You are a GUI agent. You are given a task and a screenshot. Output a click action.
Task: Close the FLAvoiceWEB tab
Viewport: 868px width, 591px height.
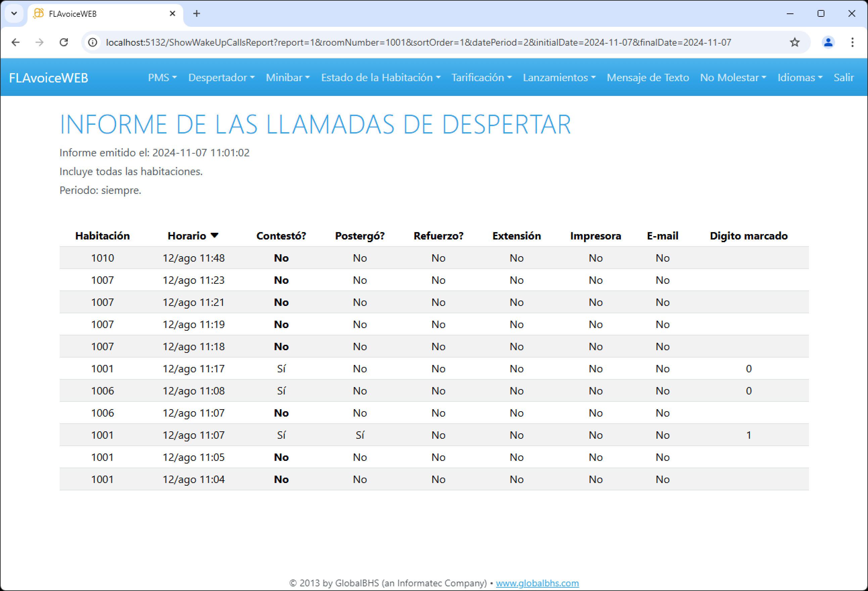point(172,14)
